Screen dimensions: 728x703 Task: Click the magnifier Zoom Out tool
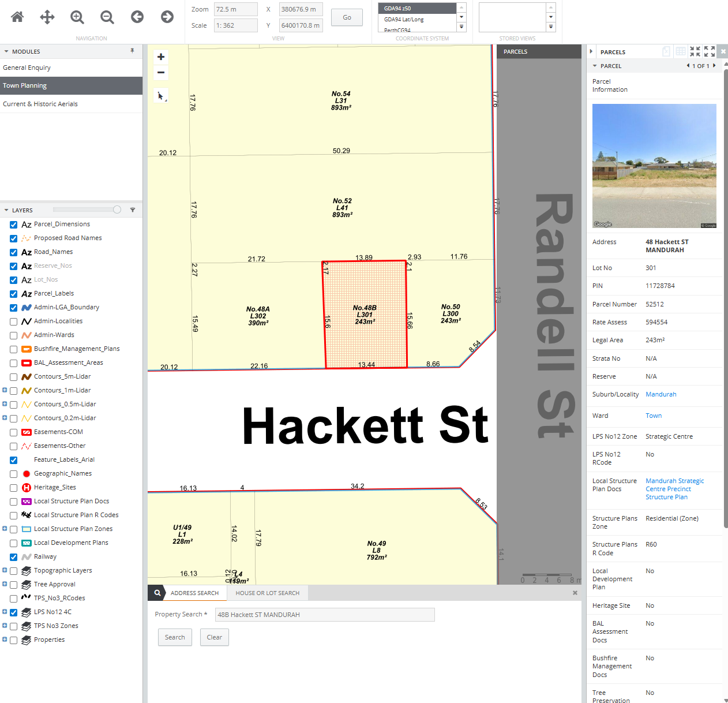coord(107,17)
